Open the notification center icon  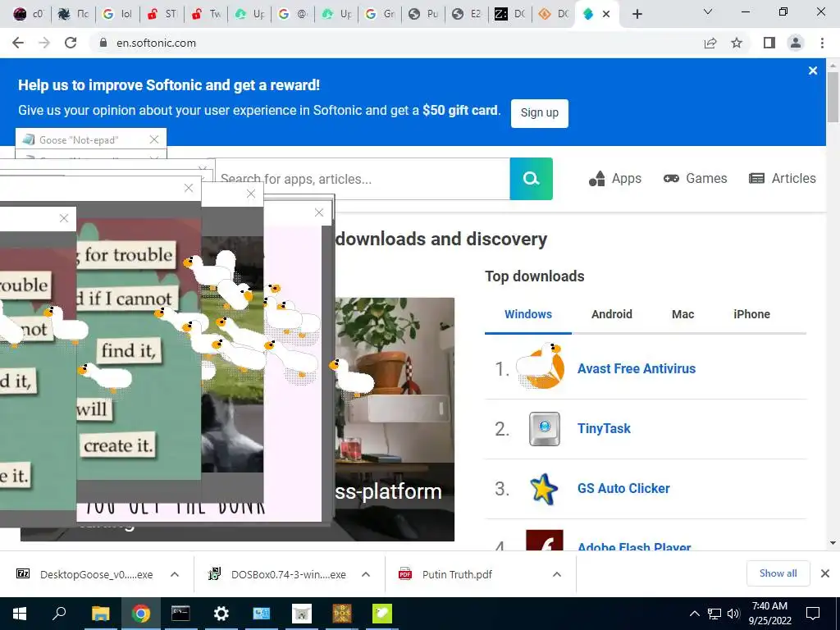(x=813, y=614)
